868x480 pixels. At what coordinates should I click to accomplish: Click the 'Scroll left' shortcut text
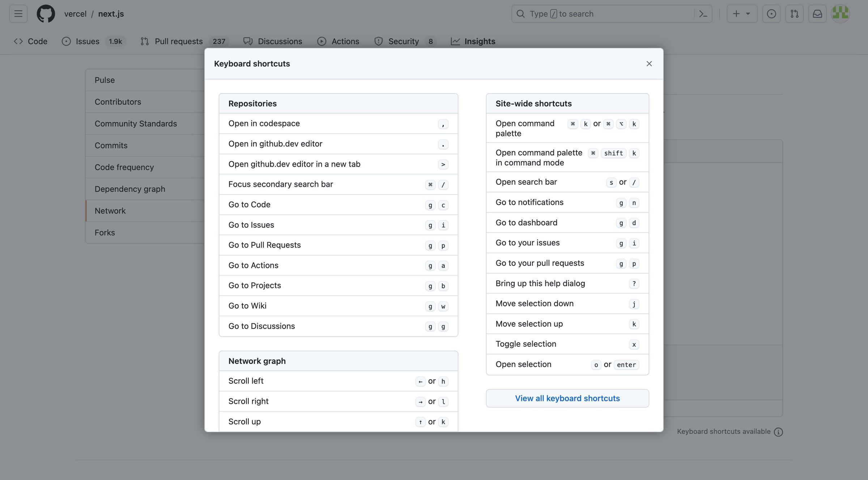[x=246, y=381]
